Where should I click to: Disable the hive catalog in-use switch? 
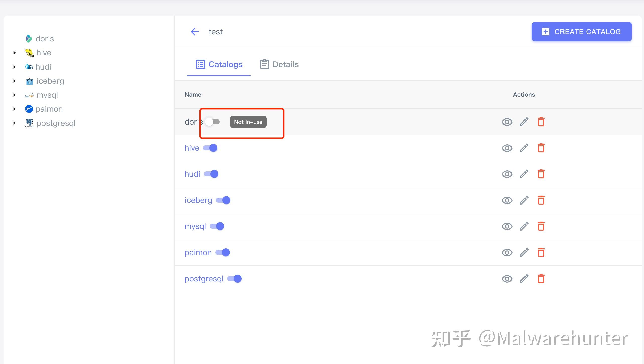(x=210, y=148)
